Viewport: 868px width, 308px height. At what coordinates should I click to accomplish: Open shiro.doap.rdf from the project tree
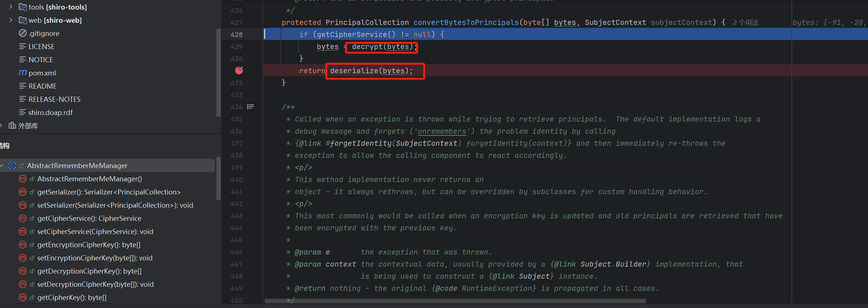51,112
